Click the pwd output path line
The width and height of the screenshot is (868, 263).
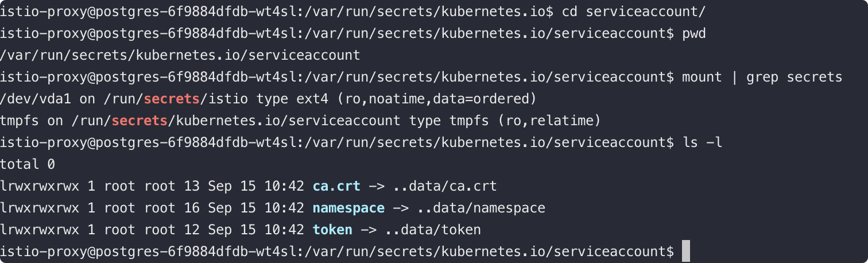click(180, 56)
